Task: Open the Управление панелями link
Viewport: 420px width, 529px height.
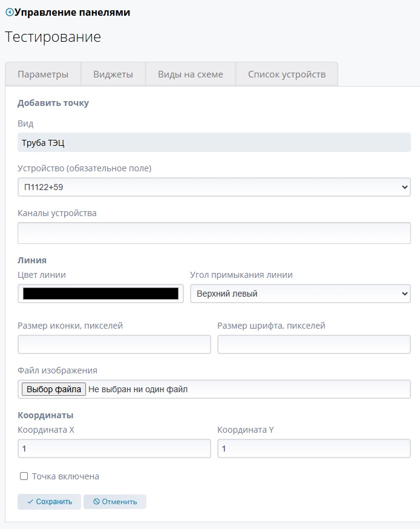Action: click(x=72, y=12)
